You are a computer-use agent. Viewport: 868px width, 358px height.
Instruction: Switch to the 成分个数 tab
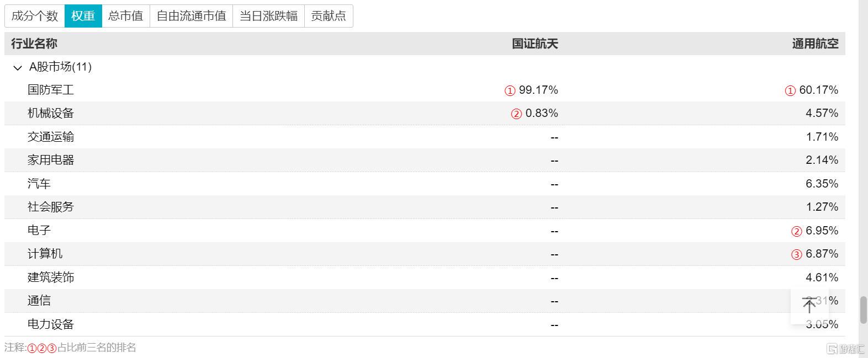tap(35, 16)
